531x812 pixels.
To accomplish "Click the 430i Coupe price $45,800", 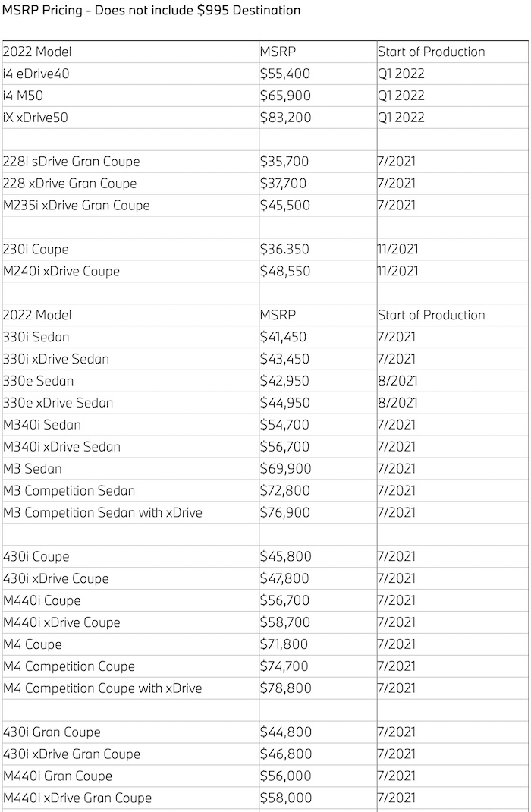I will 285,557.
